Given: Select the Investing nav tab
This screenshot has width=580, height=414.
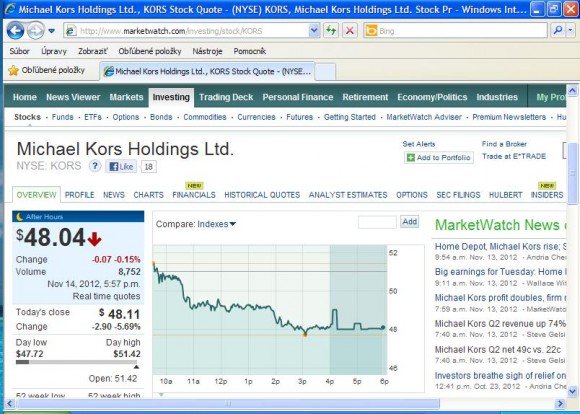Looking at the screenshot, I should pyautogui.click(x=171, y=98).
